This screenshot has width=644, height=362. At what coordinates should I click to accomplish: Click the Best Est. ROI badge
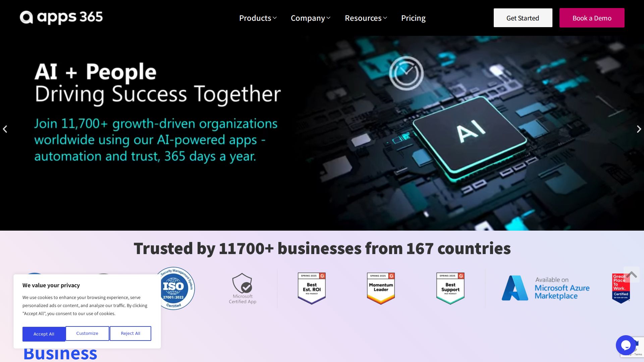(312, 288)
